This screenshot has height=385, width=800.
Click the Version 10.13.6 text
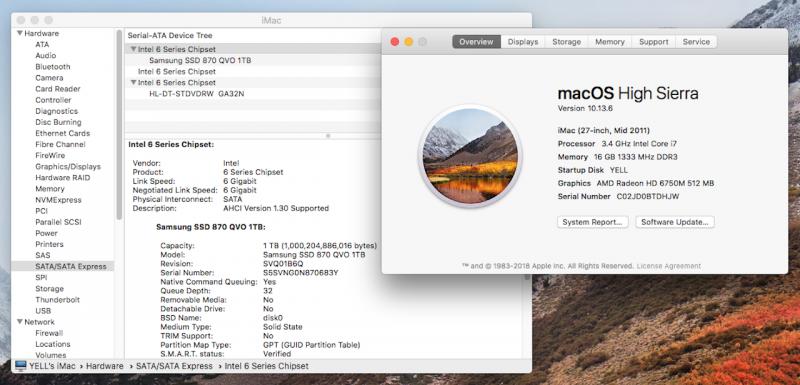click(585, 108)
